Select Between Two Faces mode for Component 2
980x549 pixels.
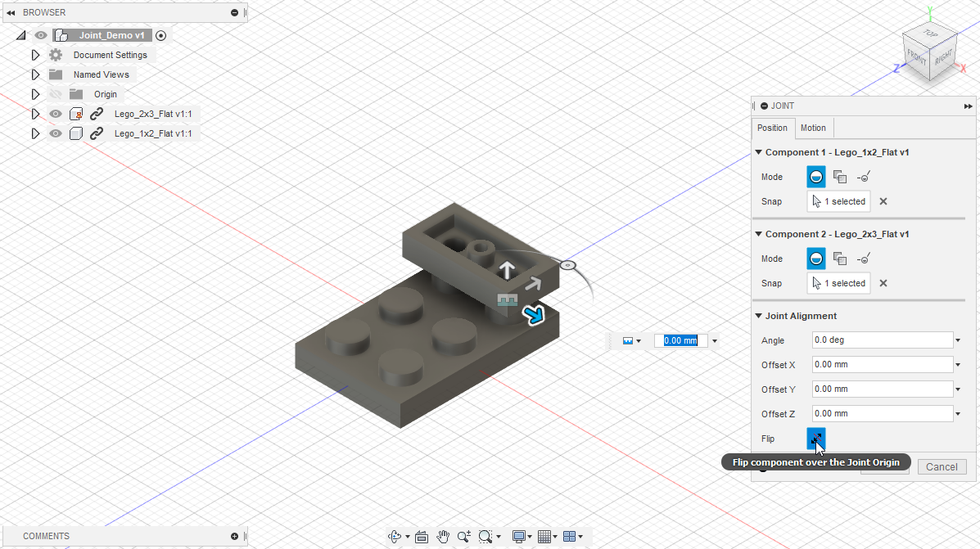pyautogui.click(x=839, y=259)
